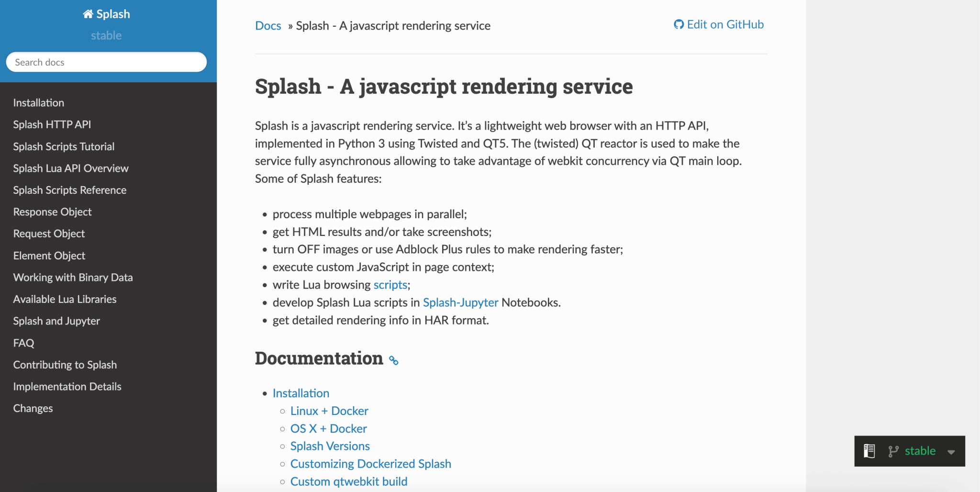Follow the Edit on GitHub link
Image resolution: width=980 pixels, height=492 pixels.
point(724,24)
